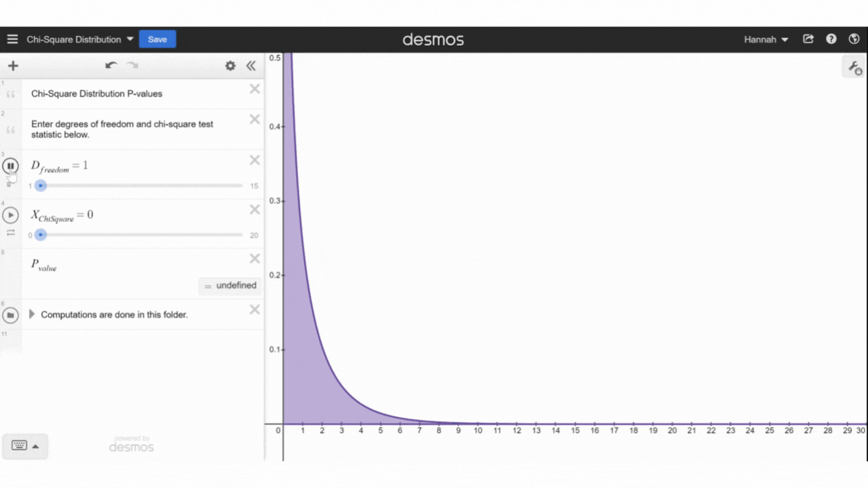Open the language globe icon
The height and width of the screenshot is (488, 868).
(x=854, y=39)
